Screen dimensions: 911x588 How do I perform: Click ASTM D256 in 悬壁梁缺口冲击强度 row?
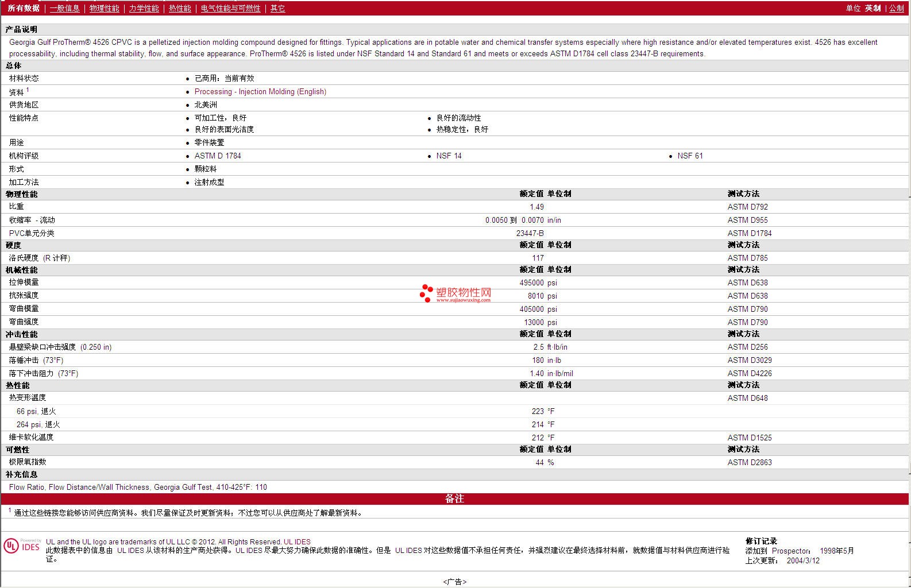(747, 347)
